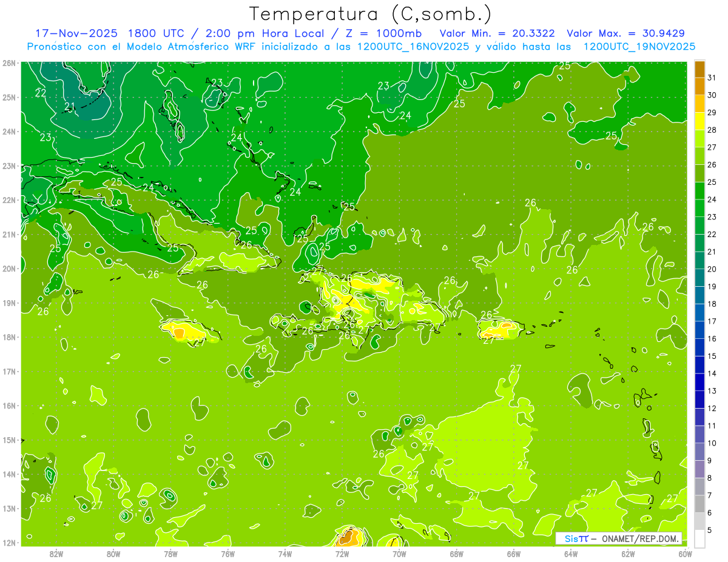The image size is (728, 562).
Task: Click the 19N latitude axis label
Action: point(9,303)
